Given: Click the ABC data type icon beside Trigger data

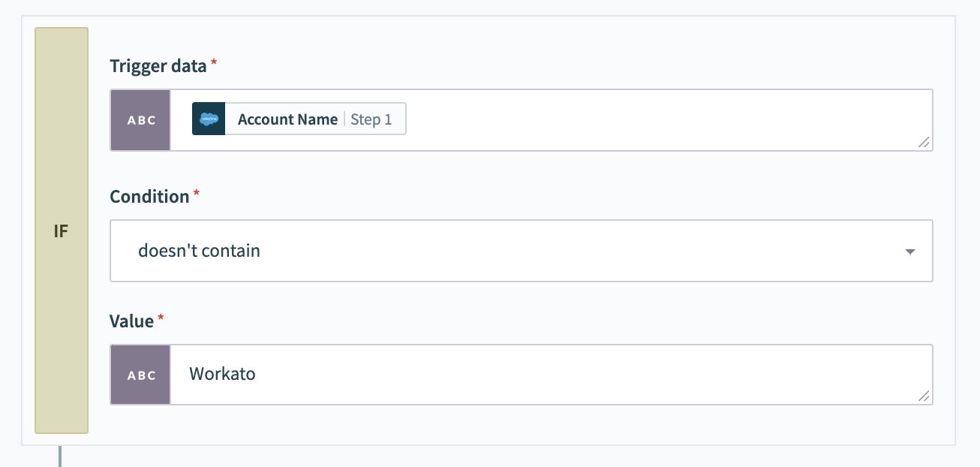Looking at the screenshot, I should point(140,120).
